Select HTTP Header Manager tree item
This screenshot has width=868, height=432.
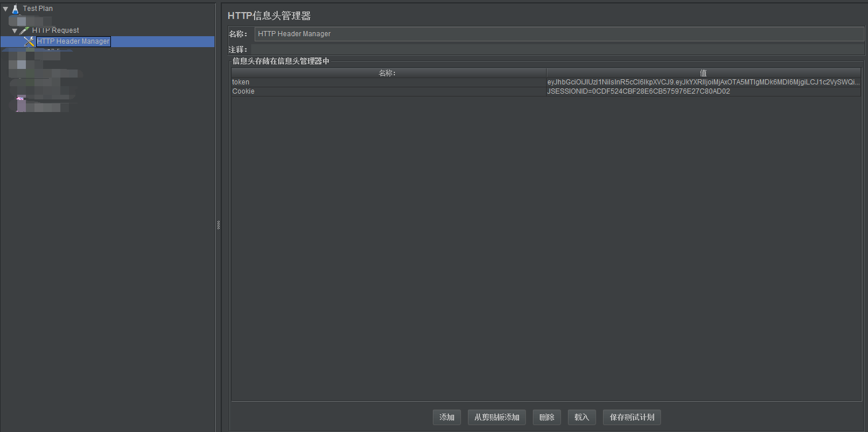click(x=73, y=41)
